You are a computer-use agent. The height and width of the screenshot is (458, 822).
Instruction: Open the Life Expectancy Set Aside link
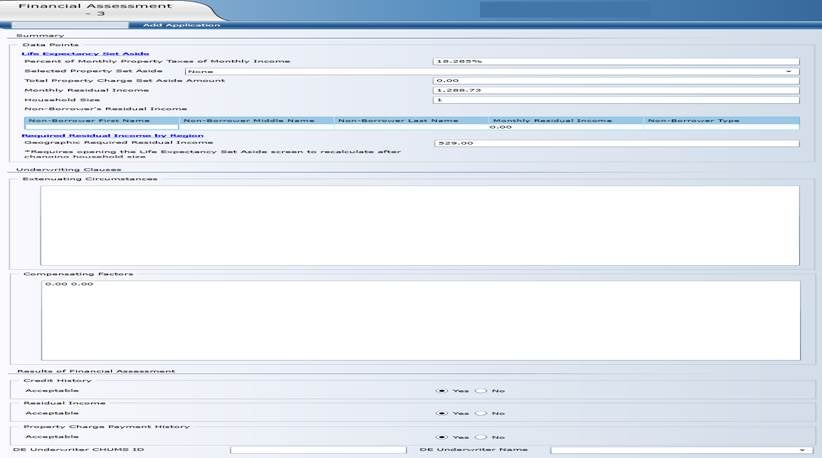click(86, 53)
